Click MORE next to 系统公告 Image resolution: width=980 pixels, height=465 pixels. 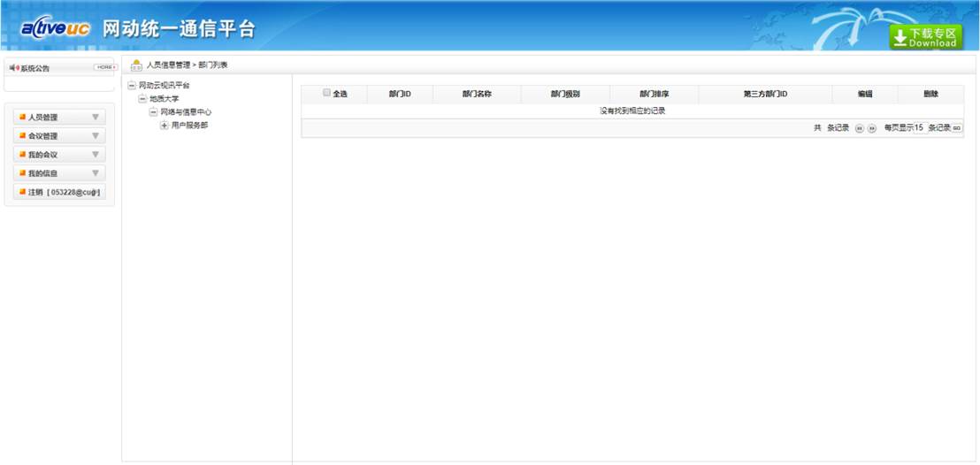[104, 67]
